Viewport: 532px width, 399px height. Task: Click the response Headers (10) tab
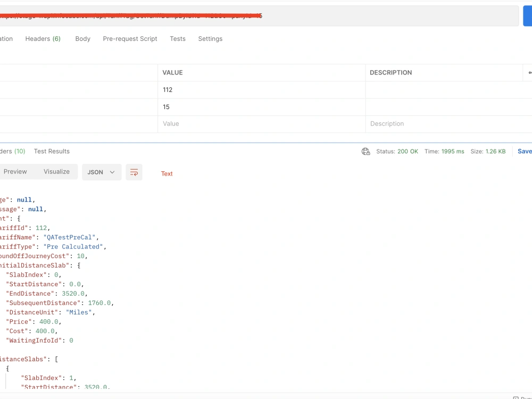pyautogui.click(x=13, y=151)
